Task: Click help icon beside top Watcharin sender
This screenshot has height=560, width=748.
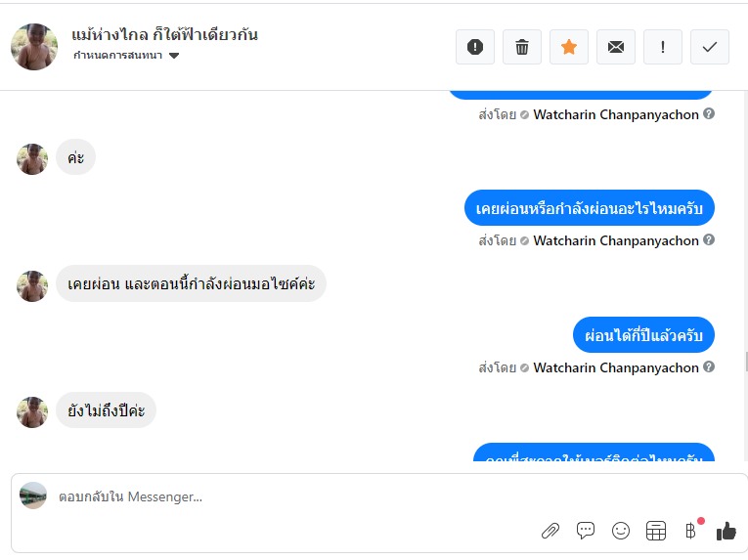Action: (709, 113)
